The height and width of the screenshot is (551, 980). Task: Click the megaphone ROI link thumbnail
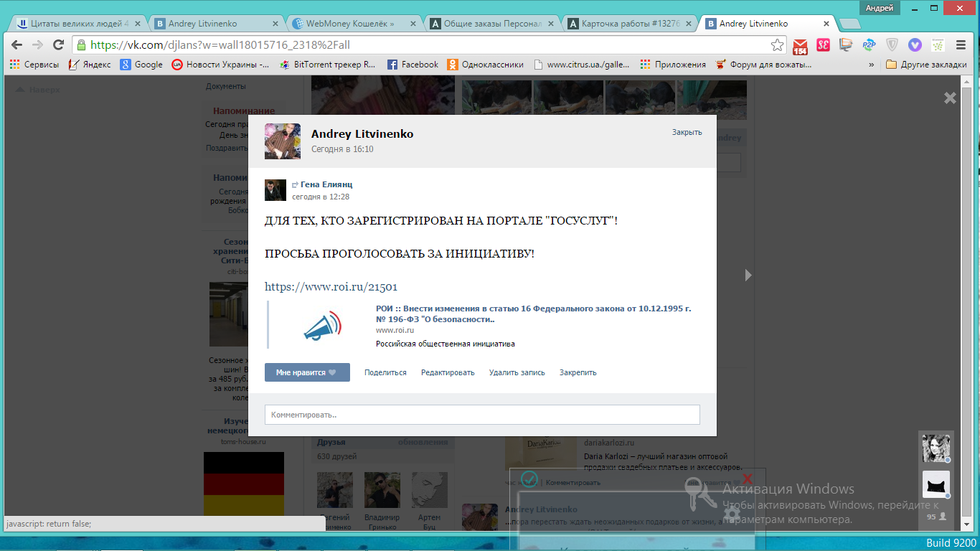point(322,326)
